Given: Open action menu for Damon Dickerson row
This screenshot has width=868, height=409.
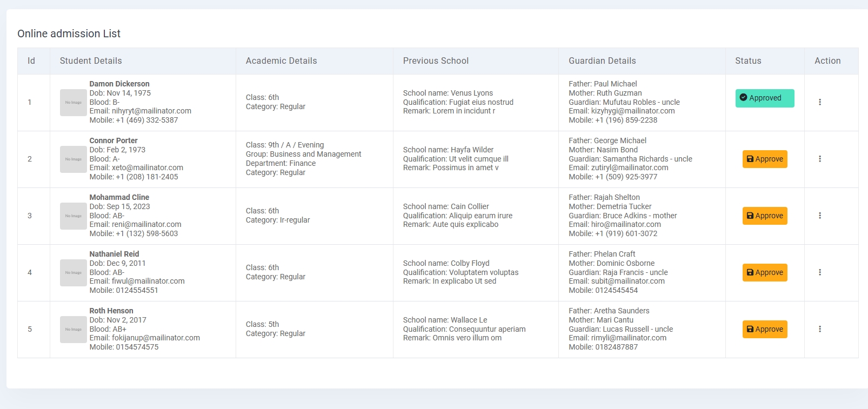Looking at the screenshot, I should [819, 102].
